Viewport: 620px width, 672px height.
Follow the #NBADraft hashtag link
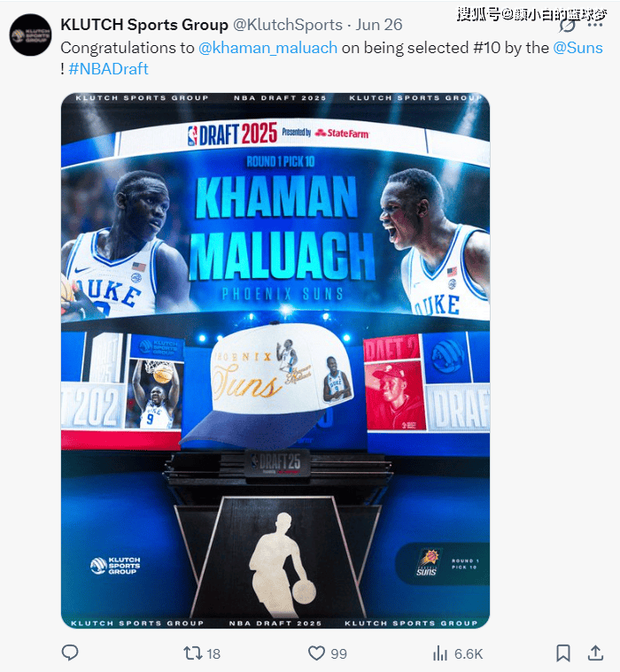tap(108, 68)
